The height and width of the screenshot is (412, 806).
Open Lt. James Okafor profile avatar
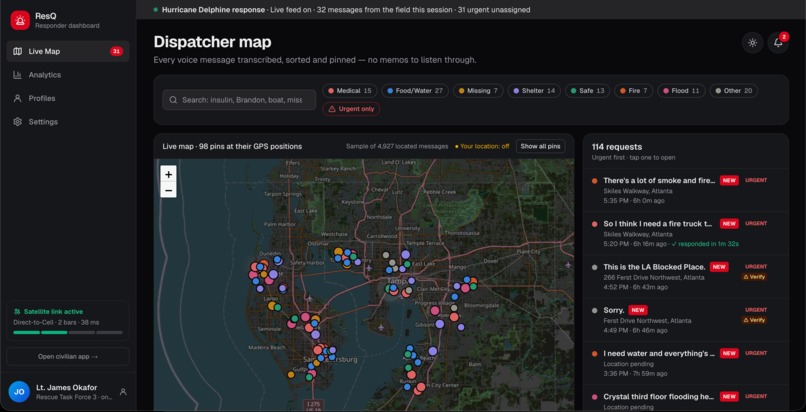pos(19,391)
